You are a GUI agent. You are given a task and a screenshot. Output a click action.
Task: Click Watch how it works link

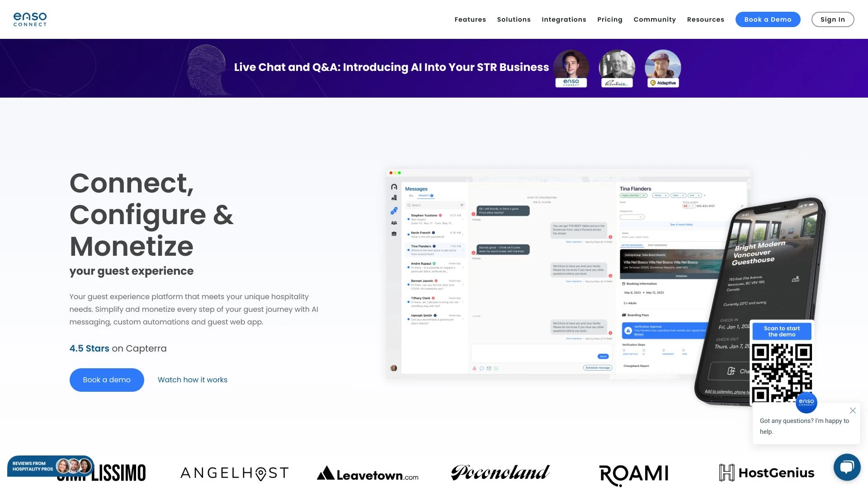click(192, 380)
